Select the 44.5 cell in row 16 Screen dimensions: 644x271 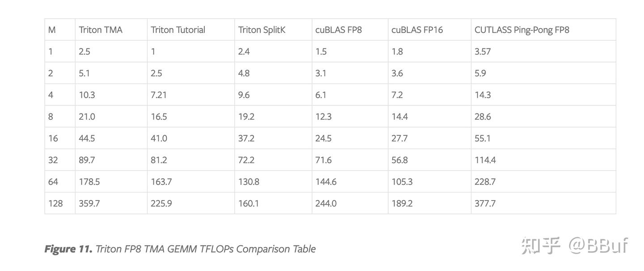[87, 138]
